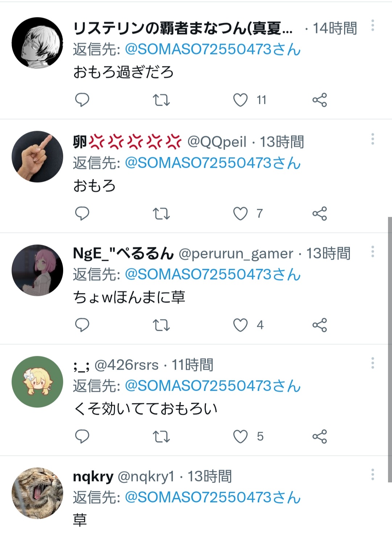Open @SOMASO72550473 link in nqkry reply
The height and width of the screenshot is (539, 392).
coord(213,497)
